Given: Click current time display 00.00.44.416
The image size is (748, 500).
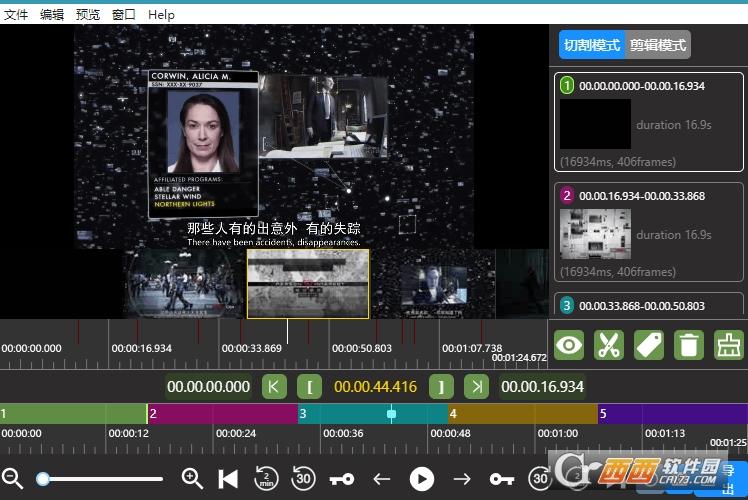Looking at the screenshot, I should (375, 386).
